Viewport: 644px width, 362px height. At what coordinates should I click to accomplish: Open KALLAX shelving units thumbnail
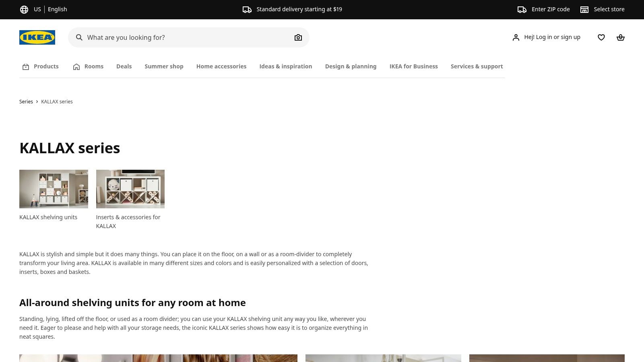[54, 189]
